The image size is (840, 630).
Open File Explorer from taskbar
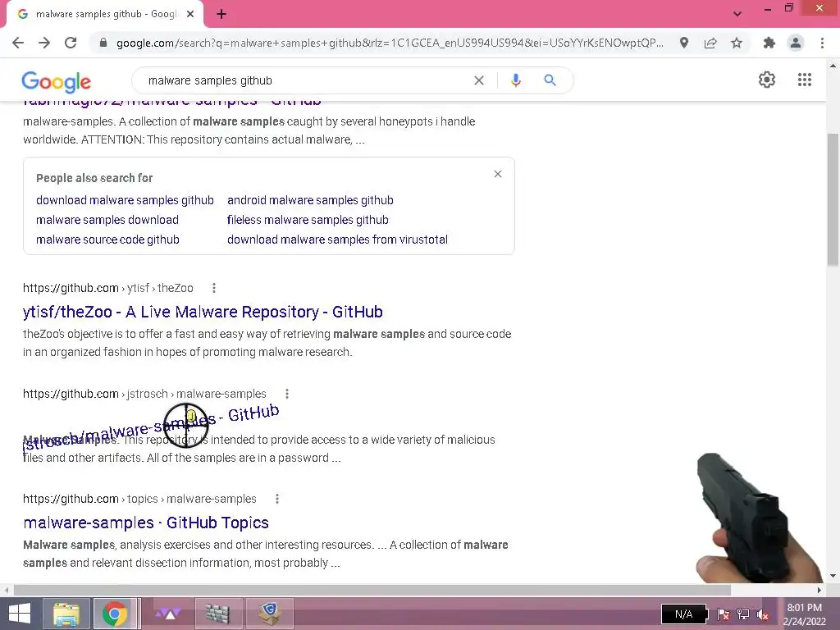66,614
